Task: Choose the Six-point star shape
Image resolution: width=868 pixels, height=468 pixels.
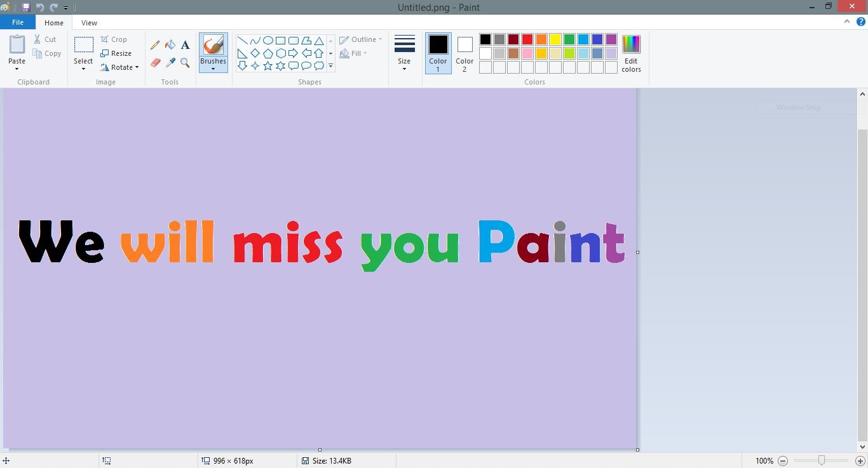Action: click(280, 66)
